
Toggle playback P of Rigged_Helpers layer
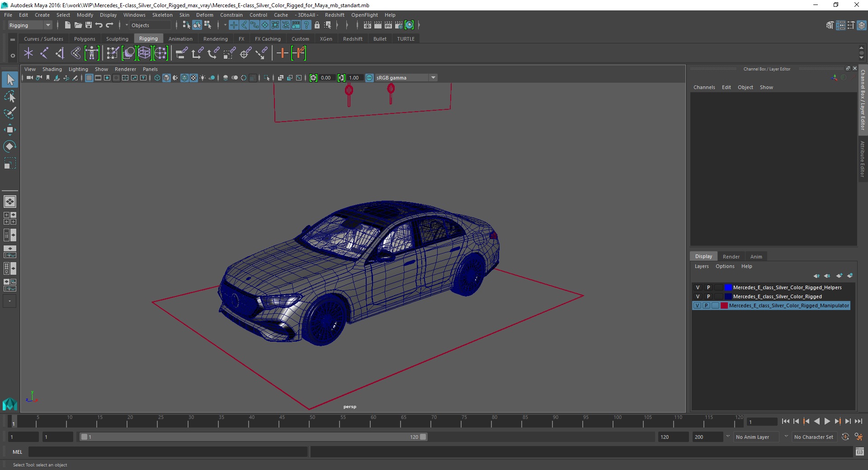point(708,287)
